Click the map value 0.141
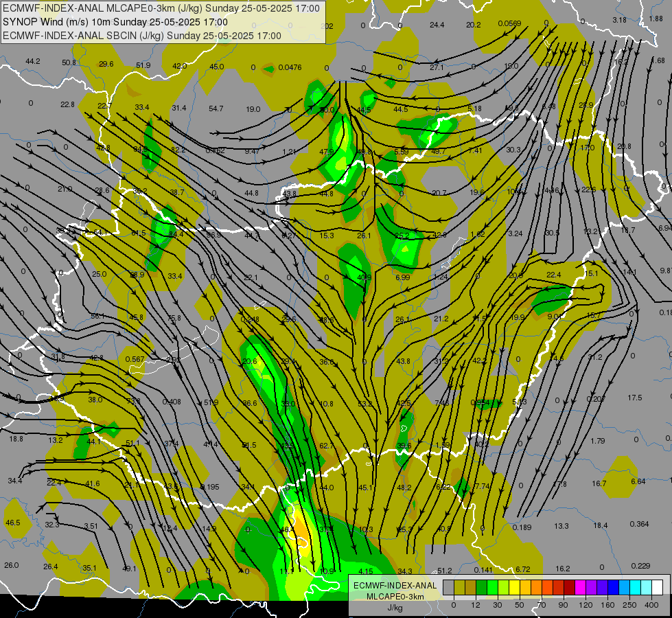Viewport: 672px width, 618px height. [x=483, y=570]
